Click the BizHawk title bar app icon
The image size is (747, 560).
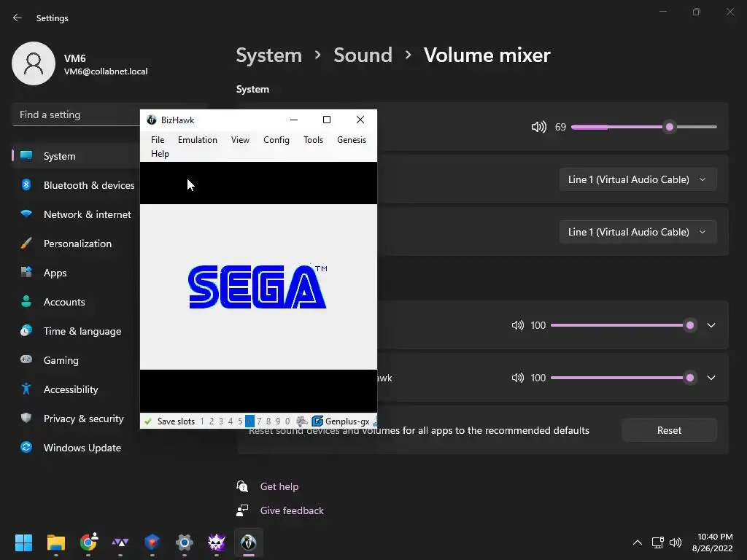(152, 120)
